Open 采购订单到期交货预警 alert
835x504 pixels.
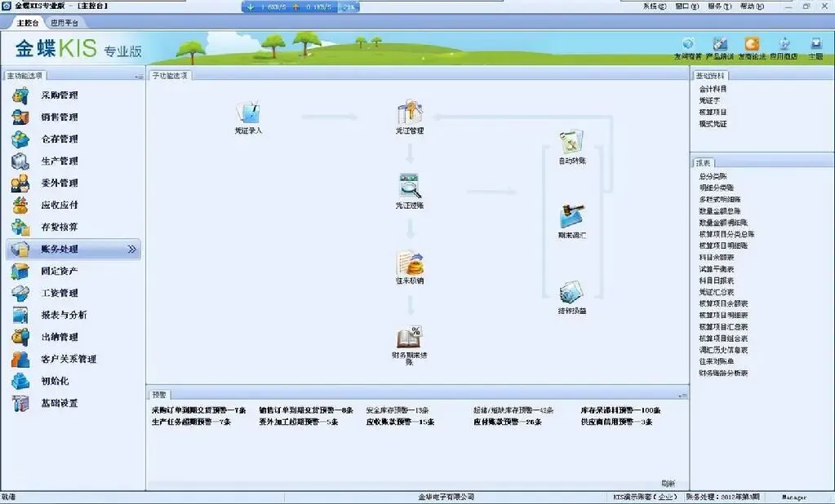coord(198,410)
